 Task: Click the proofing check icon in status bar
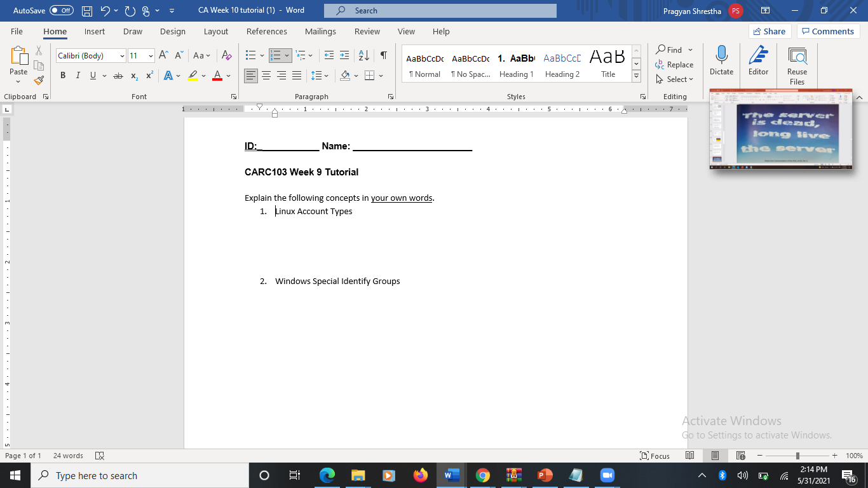coord(99,456)
